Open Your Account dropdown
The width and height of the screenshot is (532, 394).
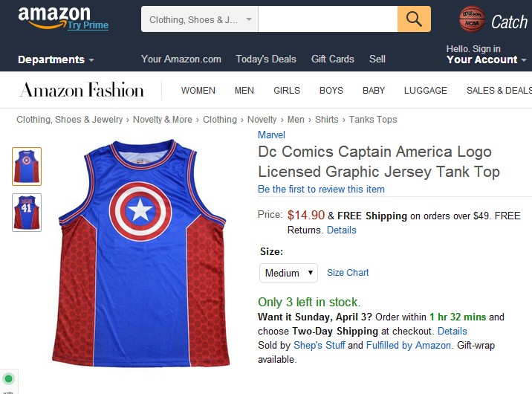[x=486, y=59]
